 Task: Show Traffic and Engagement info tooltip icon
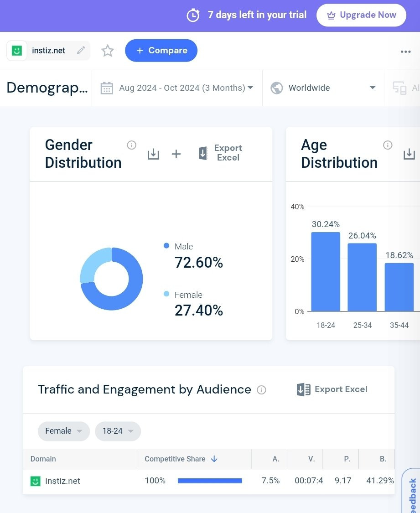261,390
